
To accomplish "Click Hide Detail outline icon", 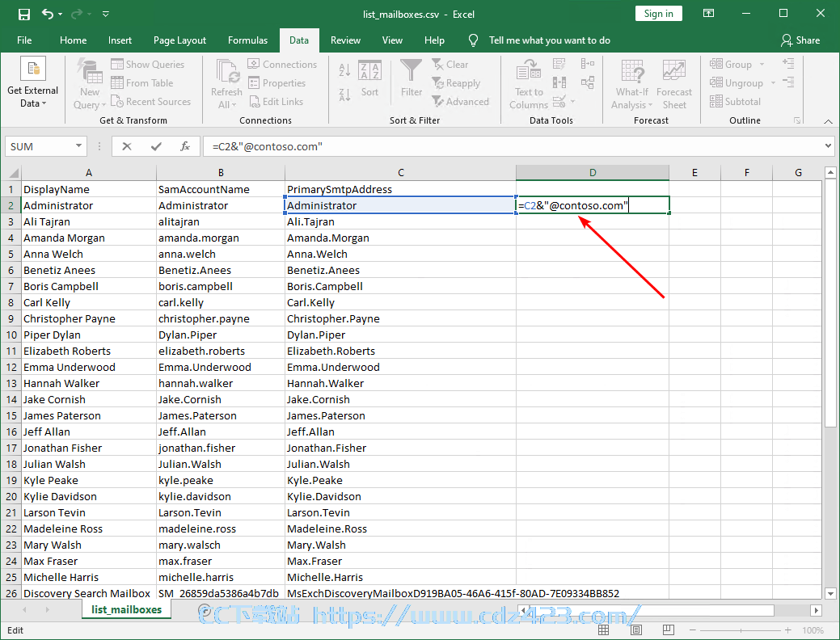I will tap(788, 82).
